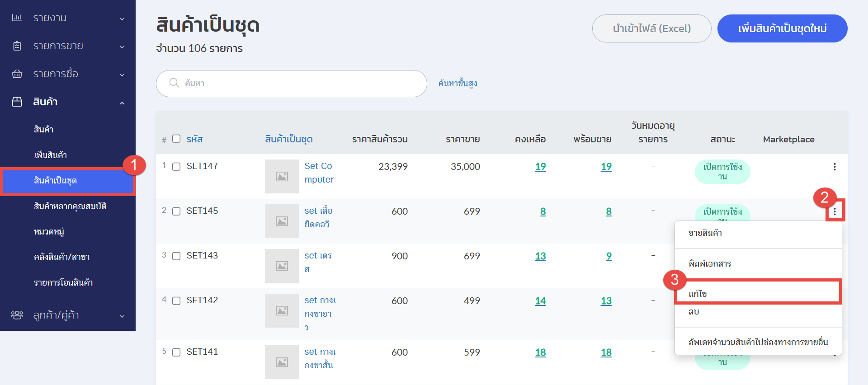The image size is (868, 385).
Task: Check the SET145 row checkbox
Action: coord(176,211)
